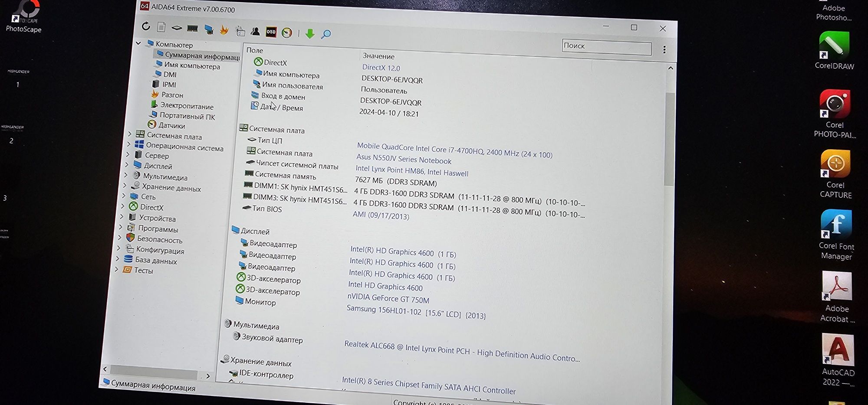868x405 pixels.
Task: Open Adobe Photoshop desktop shortcut
Action: coord(834,11)
